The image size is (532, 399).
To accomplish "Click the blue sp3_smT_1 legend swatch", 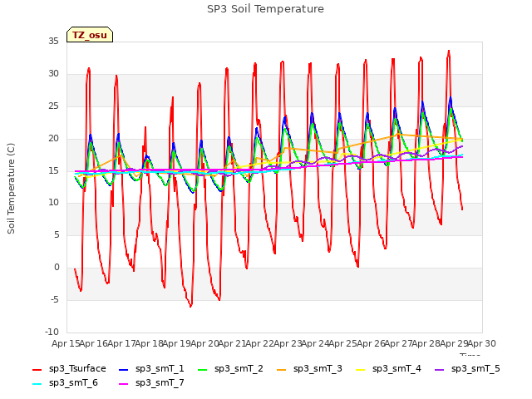I will coord(124,369).
